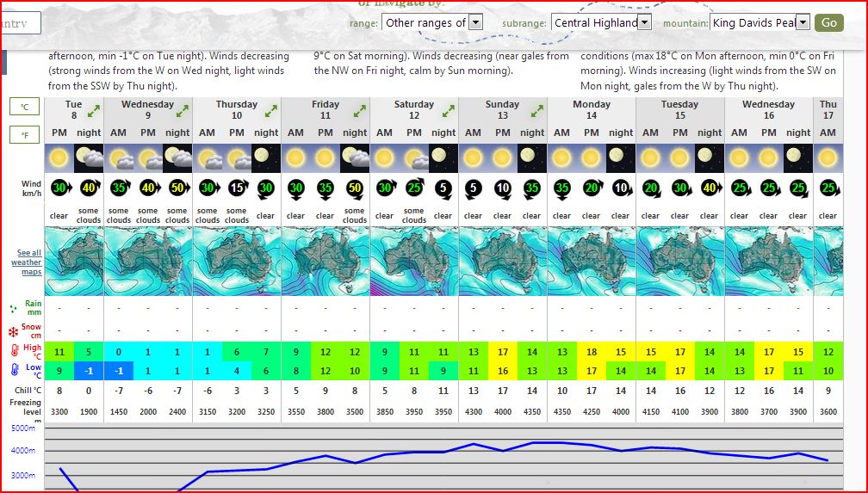The height and width of the screenshot is (493, 868).
Task: Open the mountain King Davids Peak dropdown
Action: pyautogui.click(x=760, y=22)
